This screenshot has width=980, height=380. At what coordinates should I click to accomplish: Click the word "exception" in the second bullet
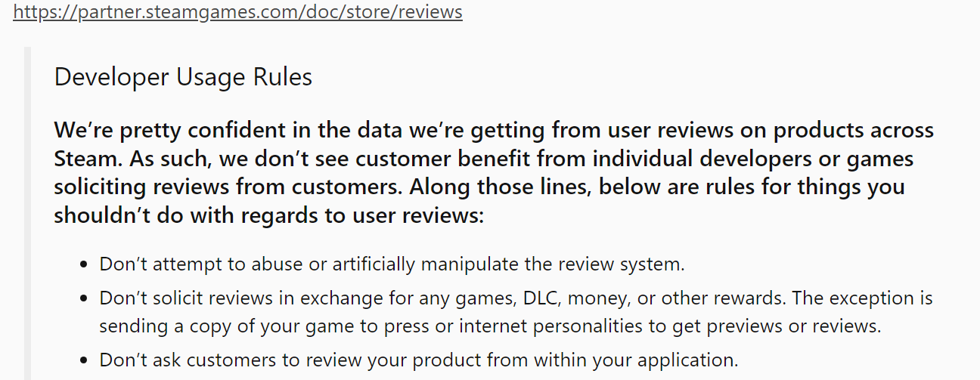pyautogui.click(x=869, y=298)
